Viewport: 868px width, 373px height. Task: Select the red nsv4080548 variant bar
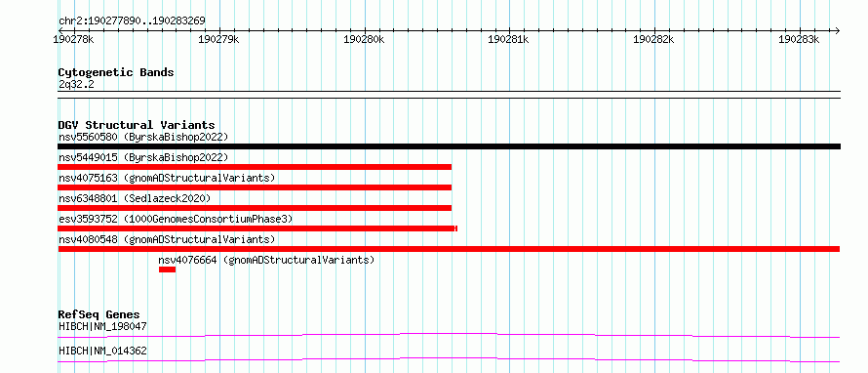(449, 249)
